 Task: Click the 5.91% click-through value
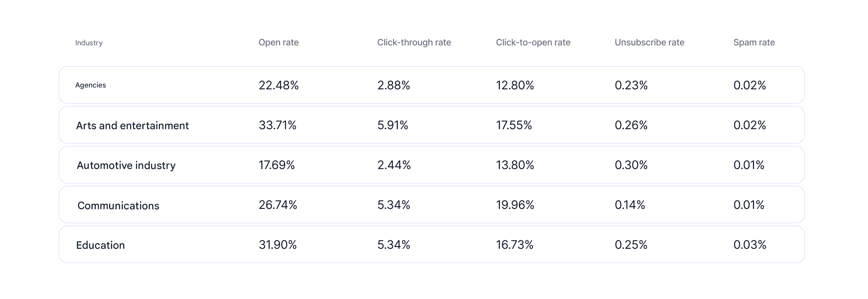point(393,125)
